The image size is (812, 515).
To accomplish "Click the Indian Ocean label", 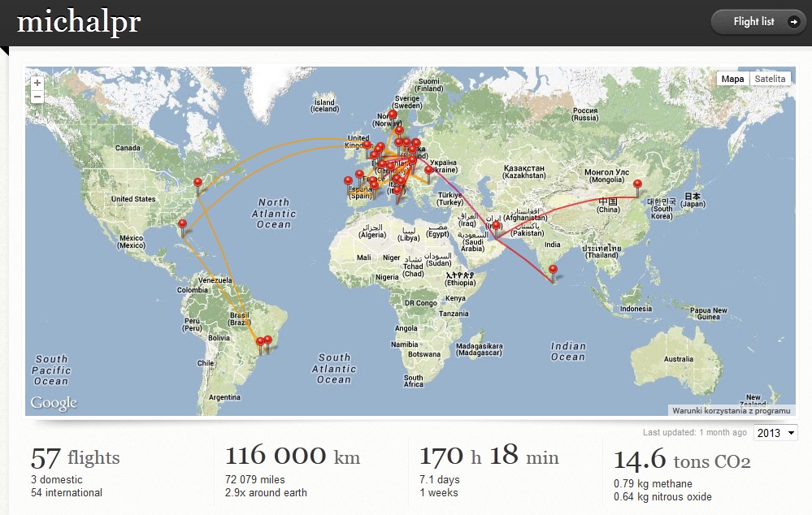I will pyautogui.click(x=568, y=352).
